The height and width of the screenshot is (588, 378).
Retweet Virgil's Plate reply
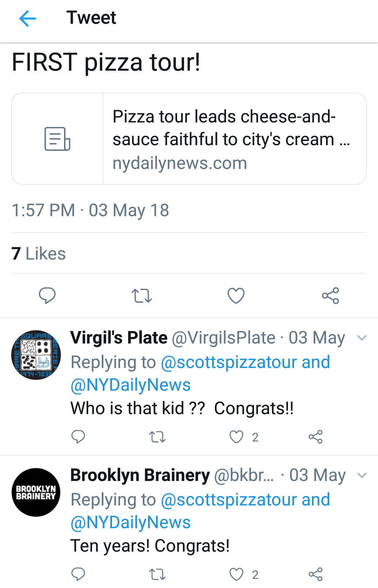coord(157,437)
